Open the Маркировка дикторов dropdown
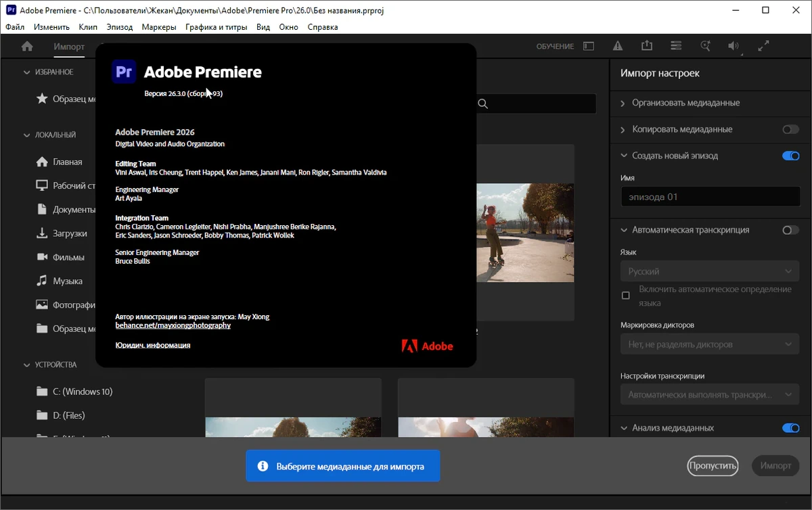This screenshot has height=510, width=812. click(710, 344)
